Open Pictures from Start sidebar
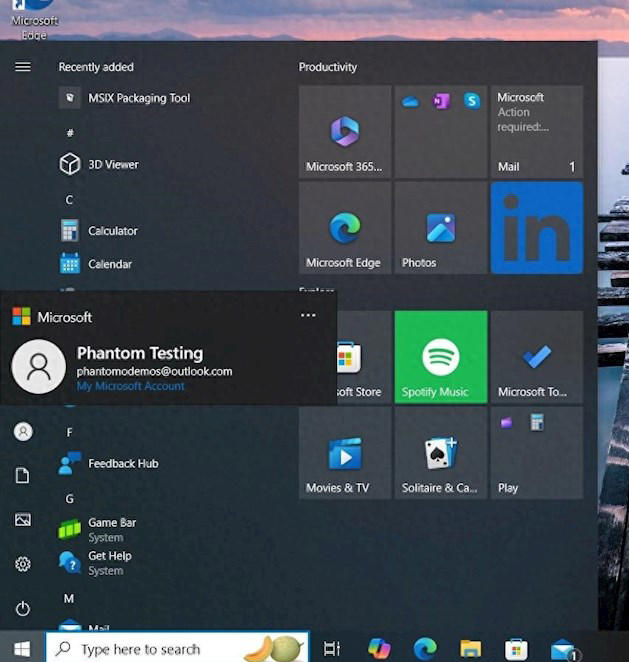The width and height of the screenshot is (629, 662). (23, 520)
